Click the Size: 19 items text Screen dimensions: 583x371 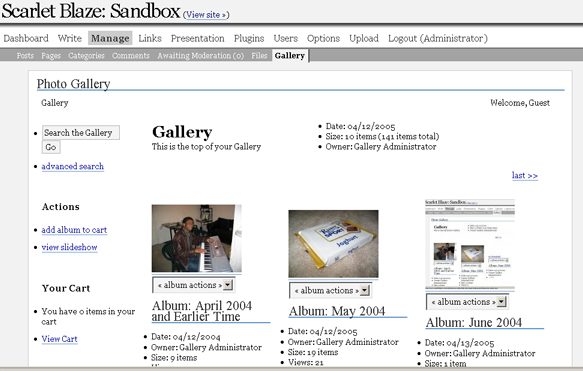point(313,352)
